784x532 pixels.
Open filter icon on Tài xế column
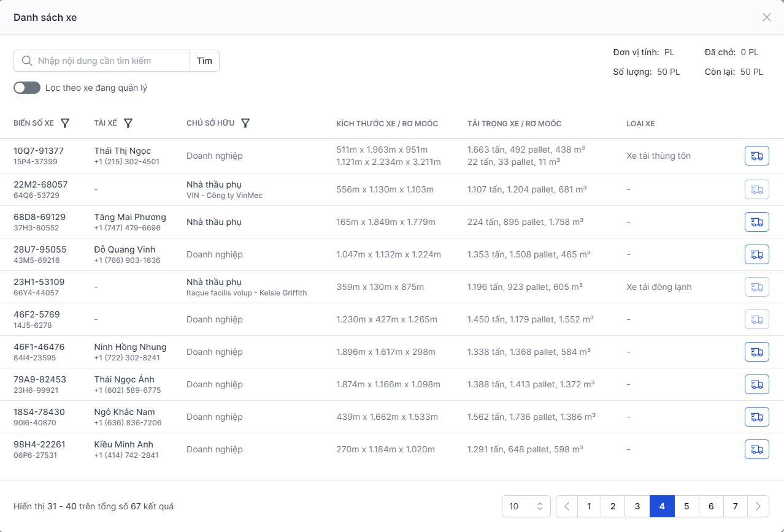click(128, 123)
